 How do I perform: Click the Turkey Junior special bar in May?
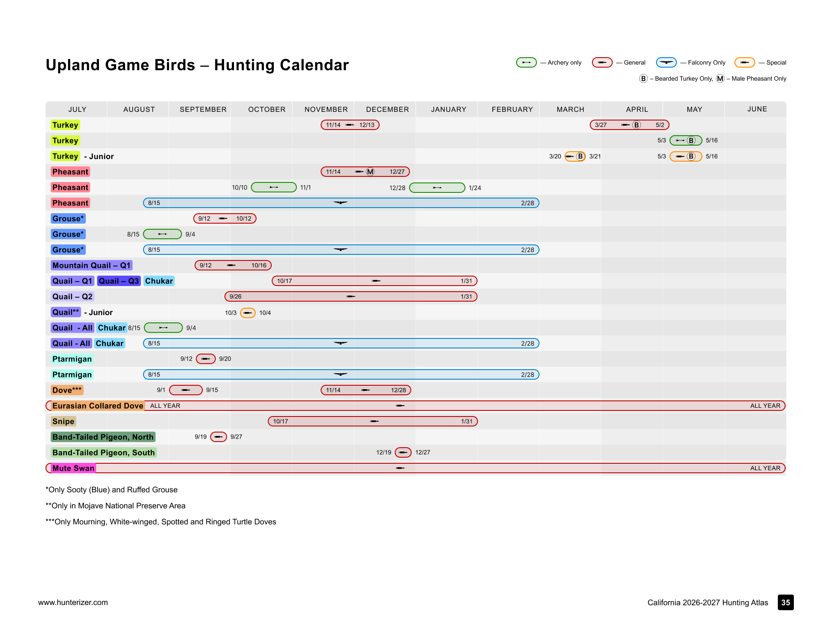[x=686, y=156]
